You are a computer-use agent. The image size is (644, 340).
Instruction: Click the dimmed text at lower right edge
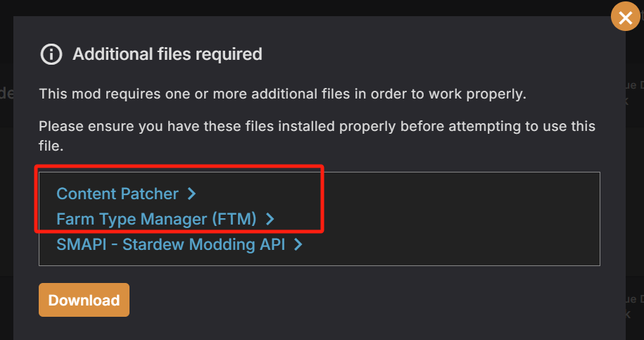[x=635, y=306]
